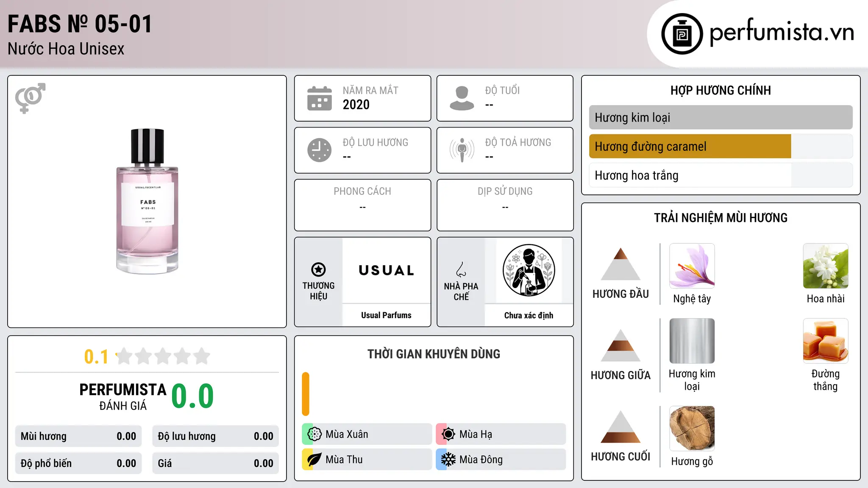Select the Nghệ tây saffron note image
The image size is (868, 488).
[x=692, y=266]
